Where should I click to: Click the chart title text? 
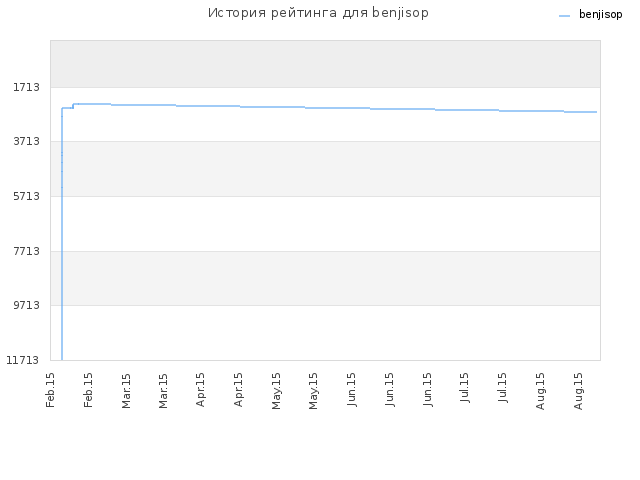click(318, 13)
